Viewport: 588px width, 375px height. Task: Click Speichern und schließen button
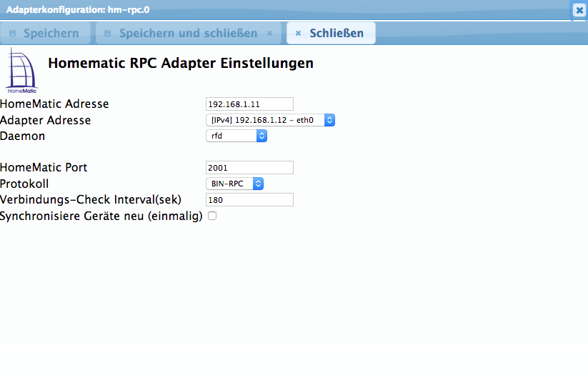point(189,33)
